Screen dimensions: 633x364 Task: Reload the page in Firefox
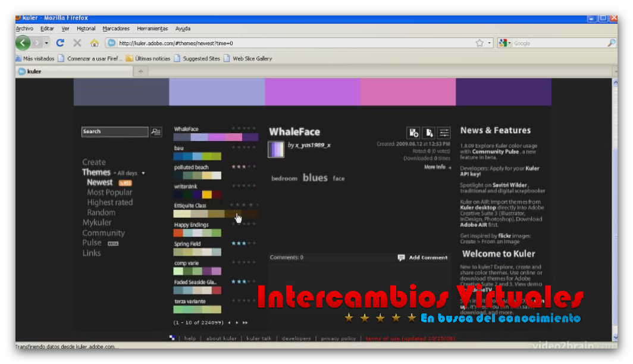pyautogui.click(x=61, y=43)
